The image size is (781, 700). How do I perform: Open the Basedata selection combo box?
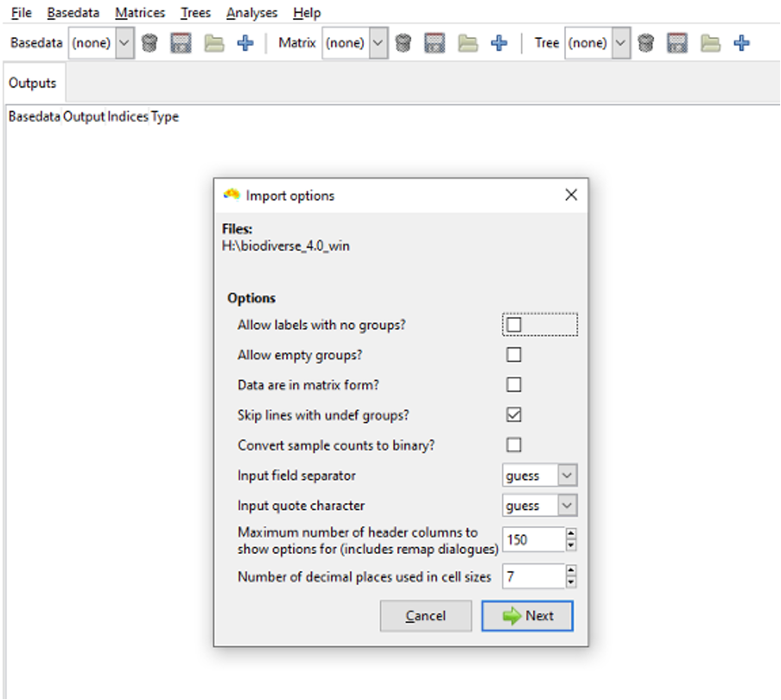[101, 43]
